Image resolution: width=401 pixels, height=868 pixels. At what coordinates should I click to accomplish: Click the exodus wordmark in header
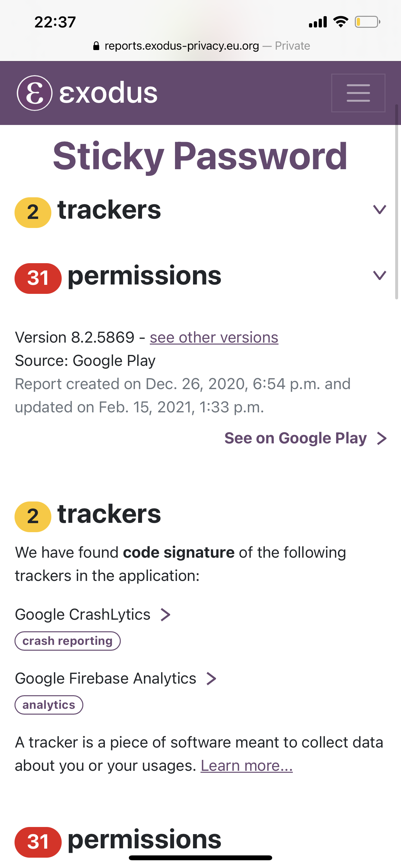[x=108, y=93]
